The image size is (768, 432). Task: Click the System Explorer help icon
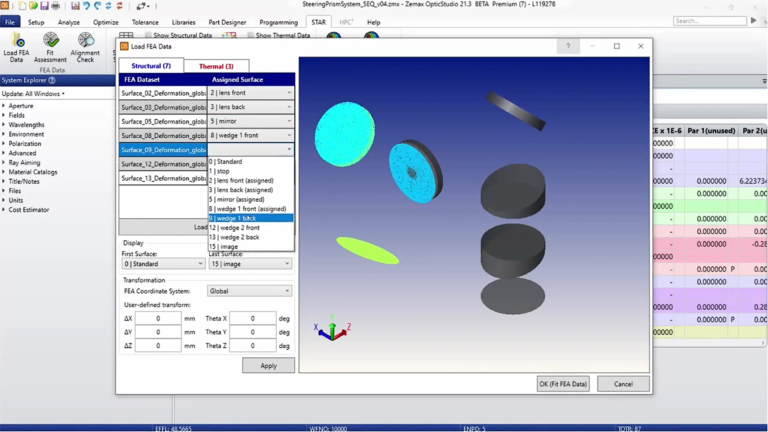(52, 80)
